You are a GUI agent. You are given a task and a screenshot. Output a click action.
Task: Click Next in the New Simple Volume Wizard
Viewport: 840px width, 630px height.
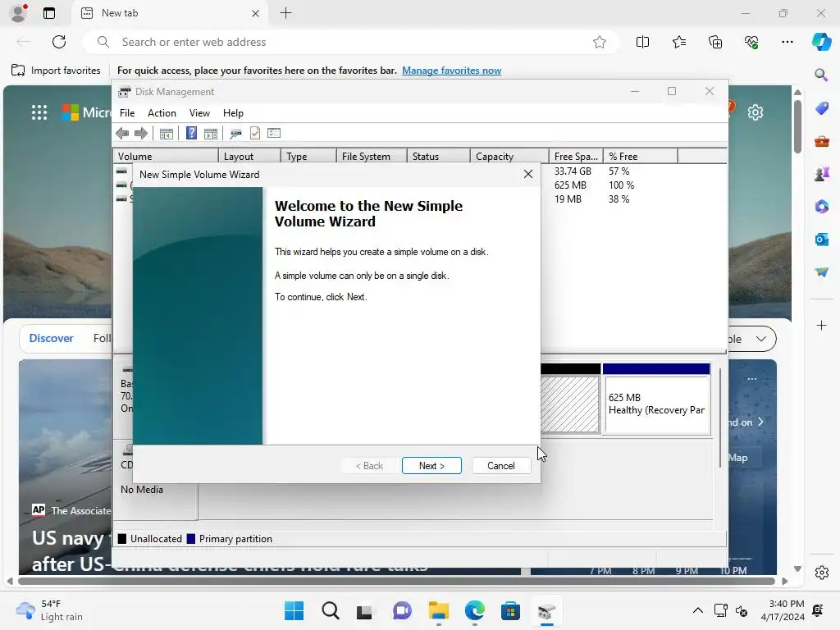coord(431,466)
